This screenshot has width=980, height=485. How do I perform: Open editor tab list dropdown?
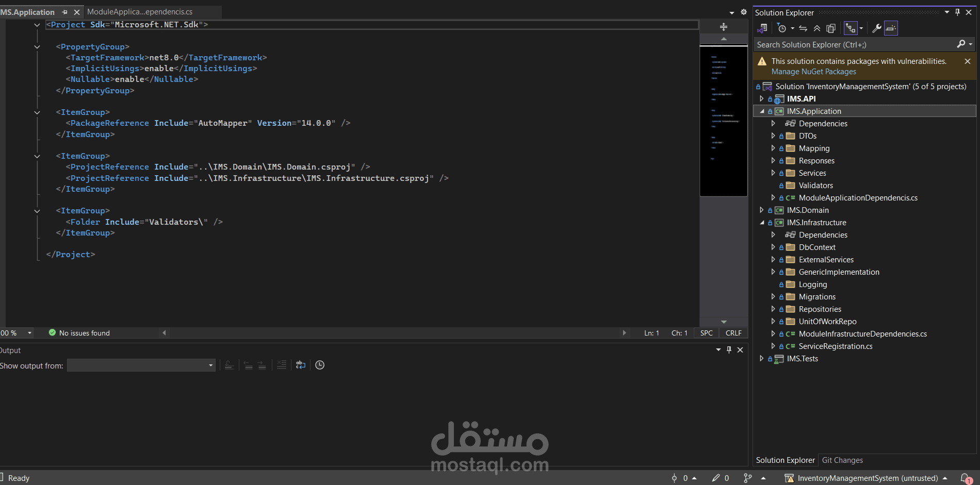pyautogui.click(x=731, y=12)
